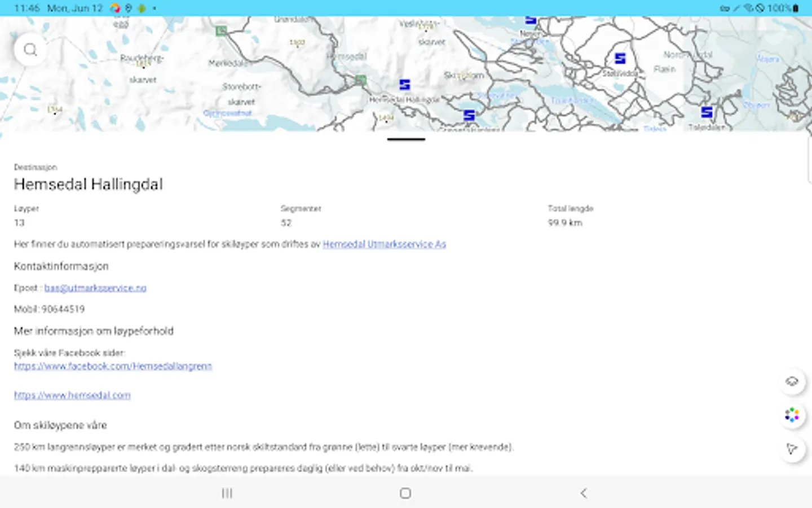The image size is (812, 508).
Task: Tap the location arrow button
Action: [x=792, y=449]
